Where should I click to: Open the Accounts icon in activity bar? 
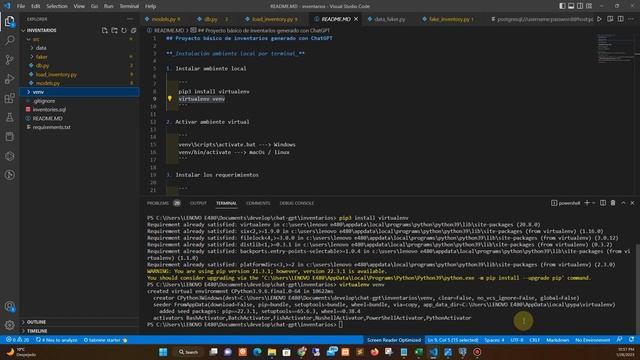click(x=9, y=306)
